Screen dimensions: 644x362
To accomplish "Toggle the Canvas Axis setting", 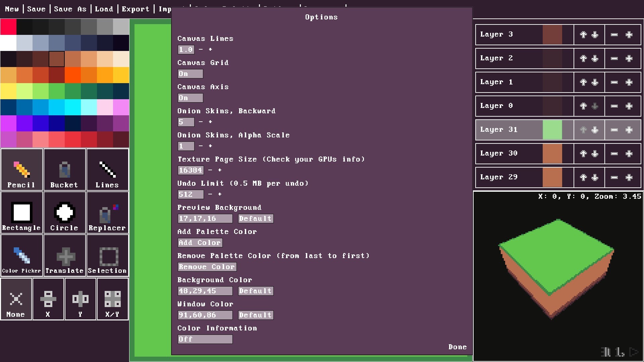I will tap(190, 98).
